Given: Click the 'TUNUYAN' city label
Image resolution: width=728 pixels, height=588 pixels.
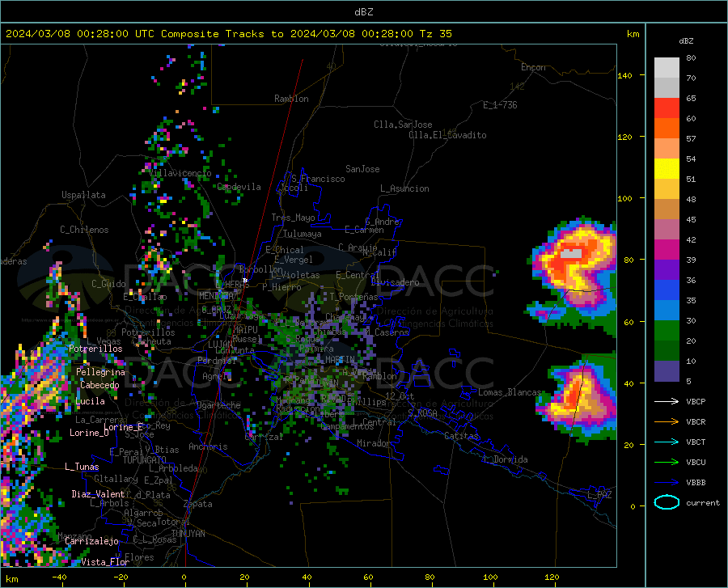Looking at the screenshot, I should tap(188, 534).
